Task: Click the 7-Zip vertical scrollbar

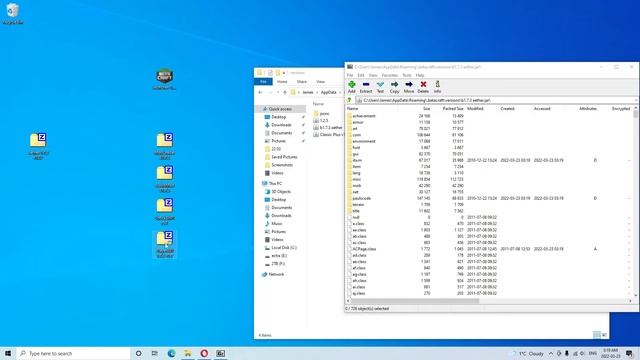Action: pos(636,200)
